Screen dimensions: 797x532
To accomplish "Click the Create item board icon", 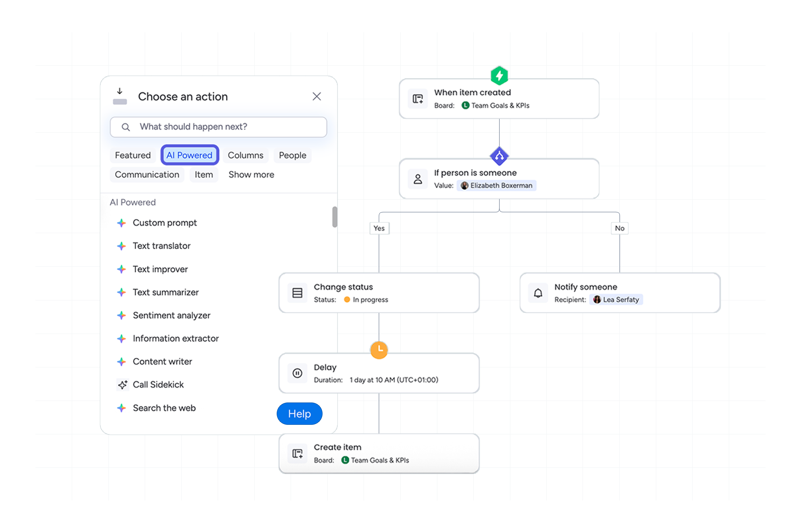I will (x=297, y=453).
